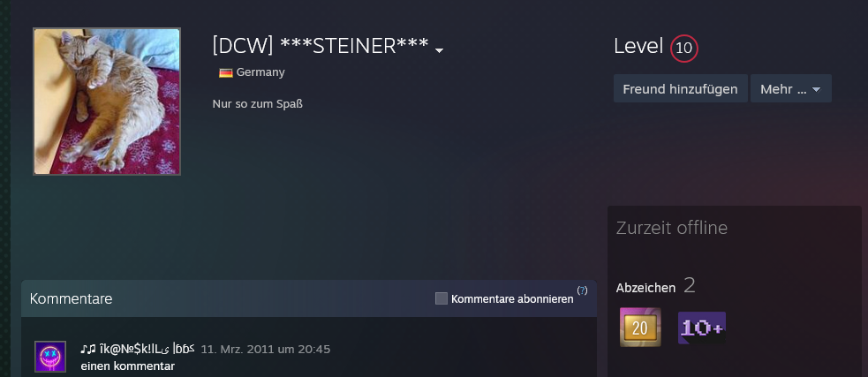
Task: Open the commenter's profile name link
Action: (x=138, y=349)
